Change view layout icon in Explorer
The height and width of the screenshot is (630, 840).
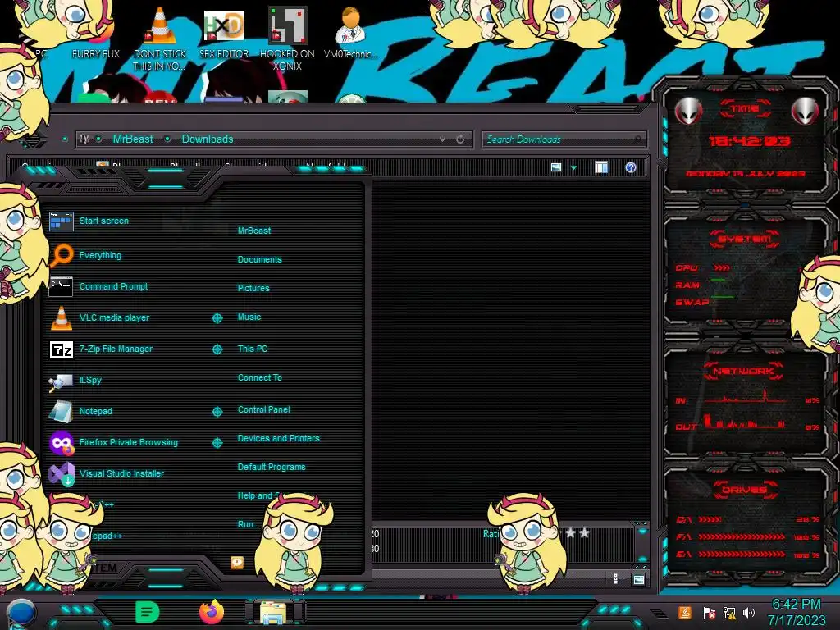556,167
